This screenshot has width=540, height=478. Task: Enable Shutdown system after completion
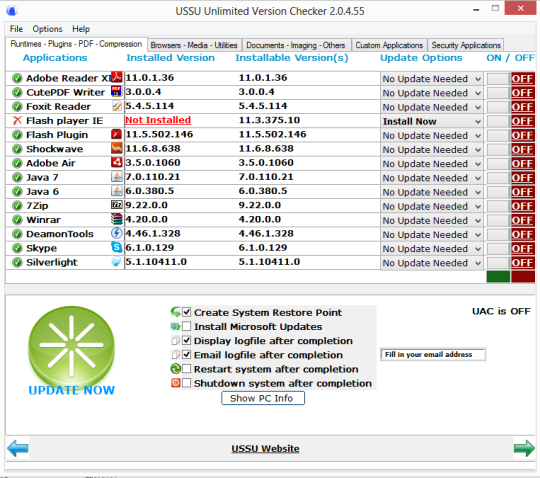tap(186, 383)
